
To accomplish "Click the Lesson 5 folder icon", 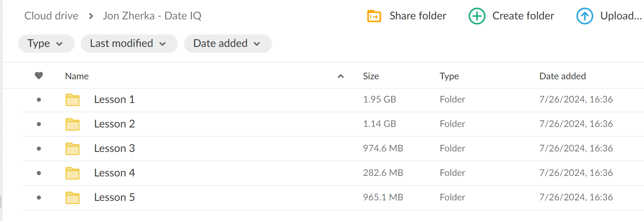I will (x=72, y=198).
